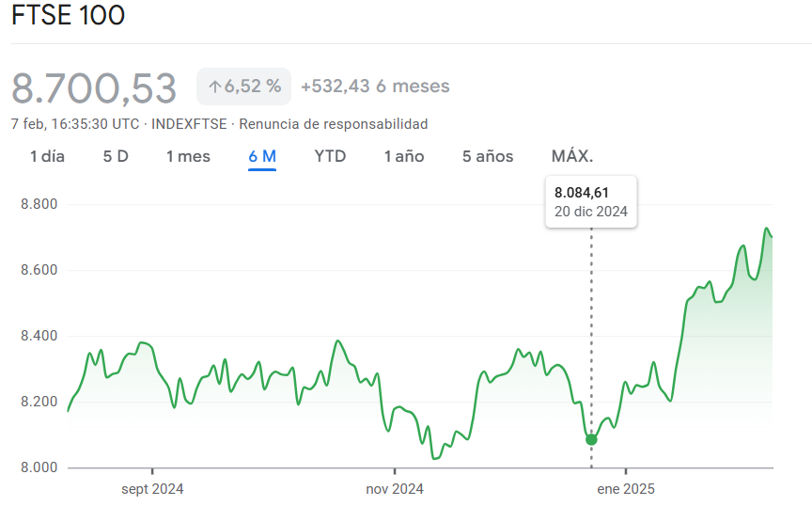Viewport: 812px width, 506px height.
Task: Click the nov 2024 x-axis label
Action: 395,489
